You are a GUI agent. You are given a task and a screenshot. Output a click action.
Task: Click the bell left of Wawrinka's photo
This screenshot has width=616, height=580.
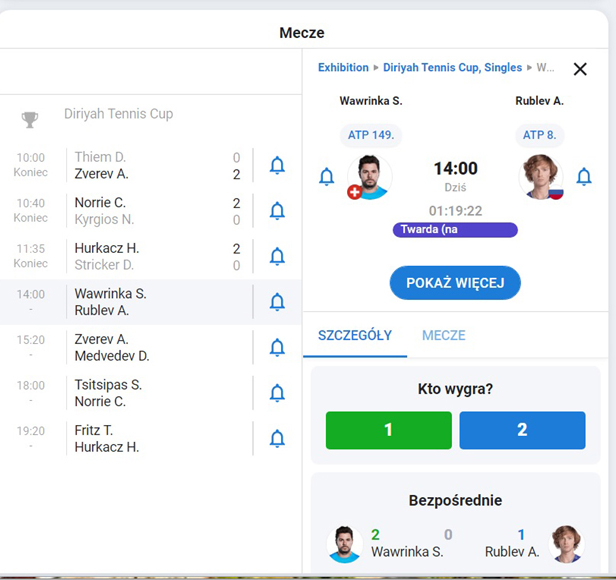326,177
